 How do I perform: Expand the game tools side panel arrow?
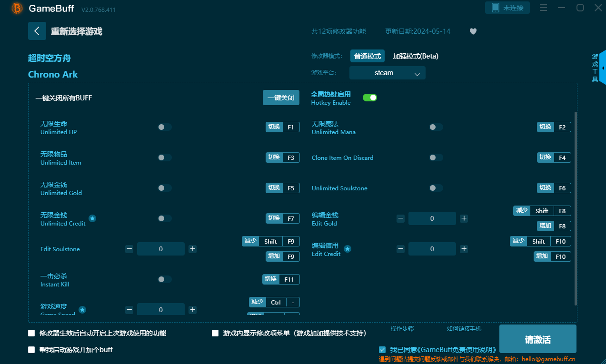click(x=603, y=68)
